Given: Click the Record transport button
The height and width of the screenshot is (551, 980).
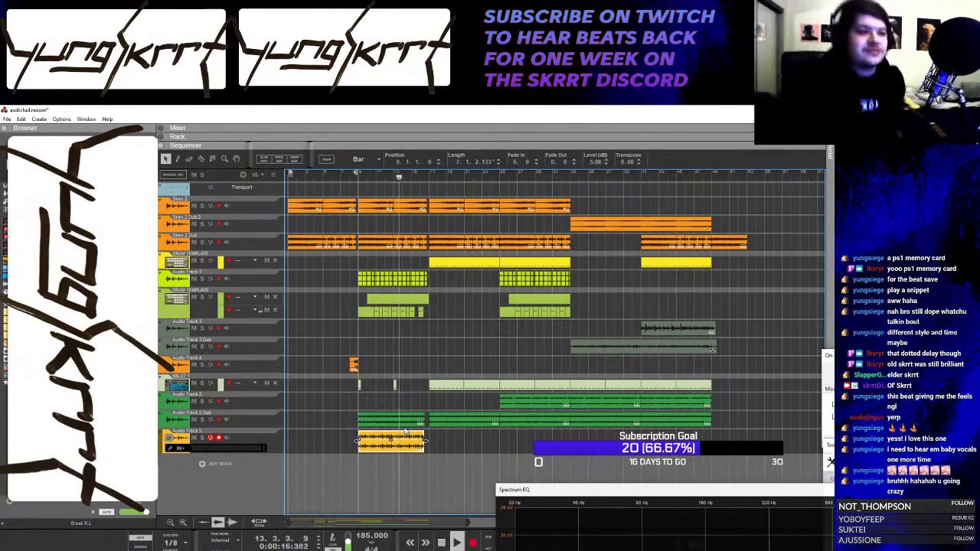Looking at the screenshot, I should 472,543.
